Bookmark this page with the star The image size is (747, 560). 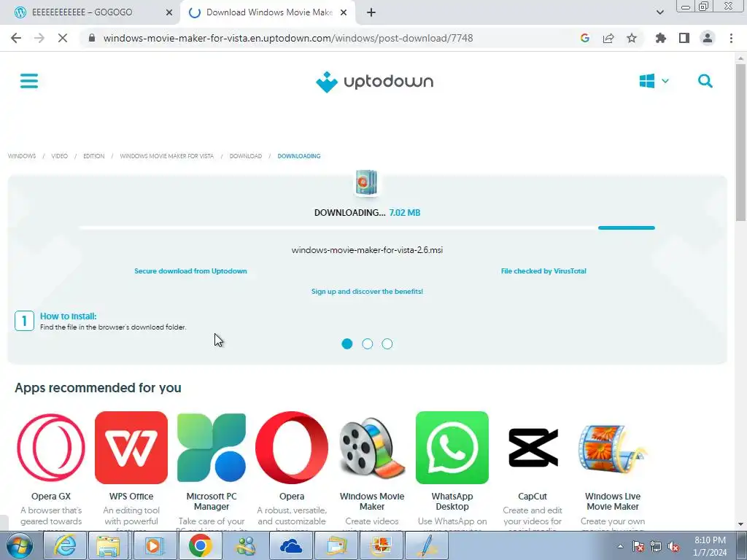click(632, 38)
